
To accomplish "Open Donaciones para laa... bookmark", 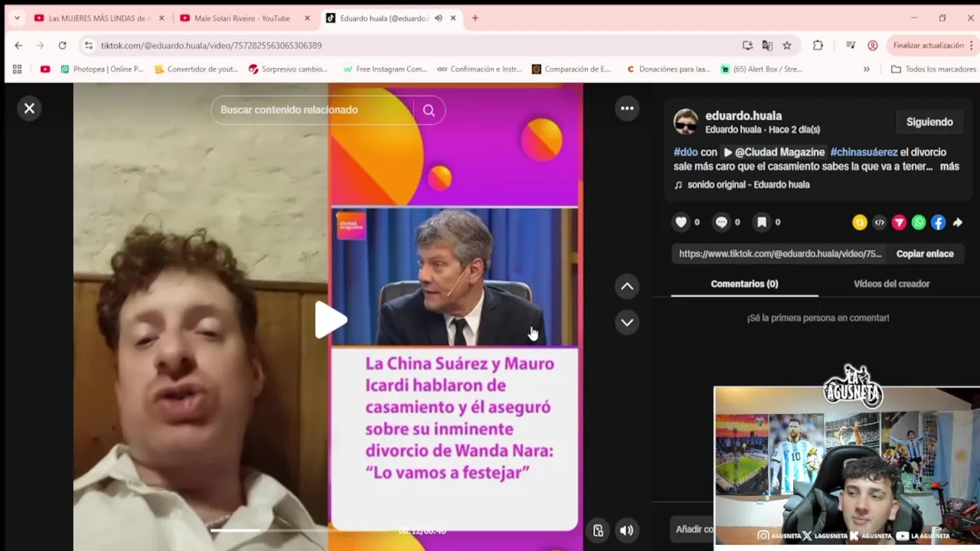I will (x=668, y=69).
